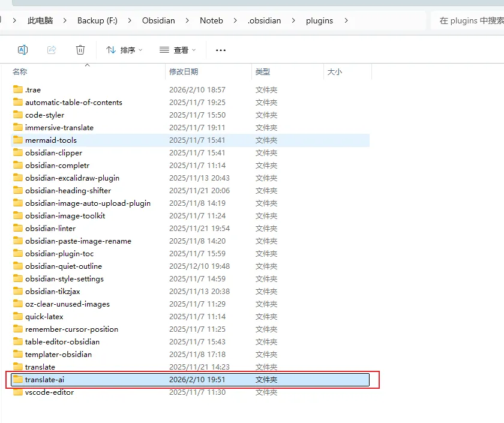Click date 2026/2/10 18:57 of .trae

pyautogui.click(x=197, y=89)
